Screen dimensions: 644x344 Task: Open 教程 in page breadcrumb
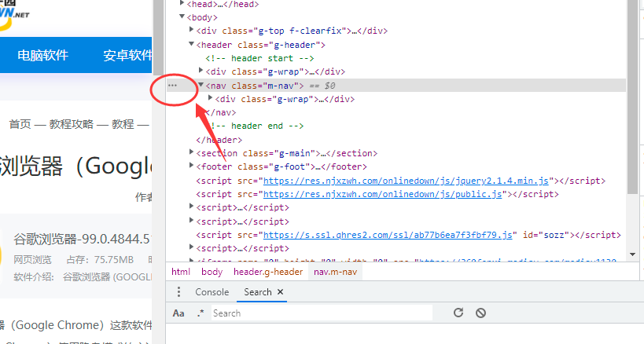[123, 124]
